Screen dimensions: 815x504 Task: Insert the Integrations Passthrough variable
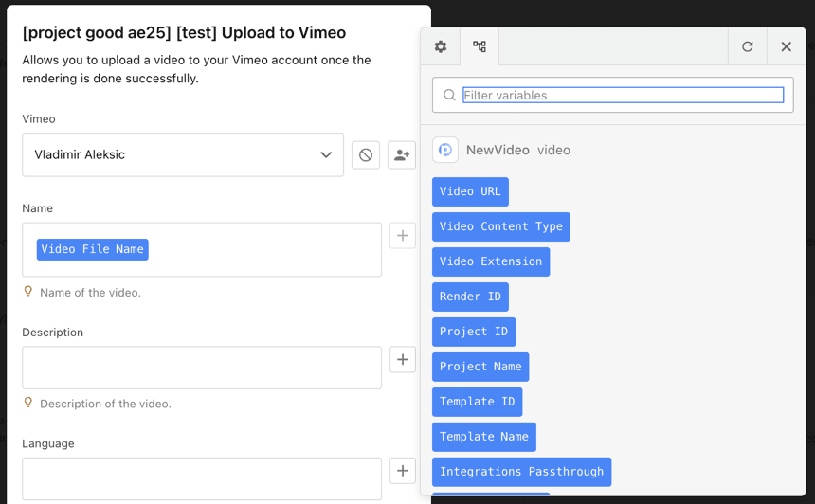(x=521, y=472)
